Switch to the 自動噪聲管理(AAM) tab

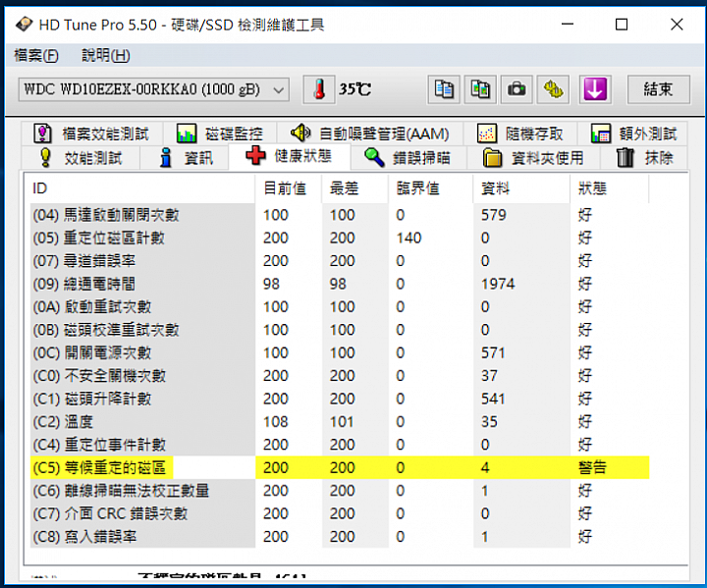[x=370, y=134]
